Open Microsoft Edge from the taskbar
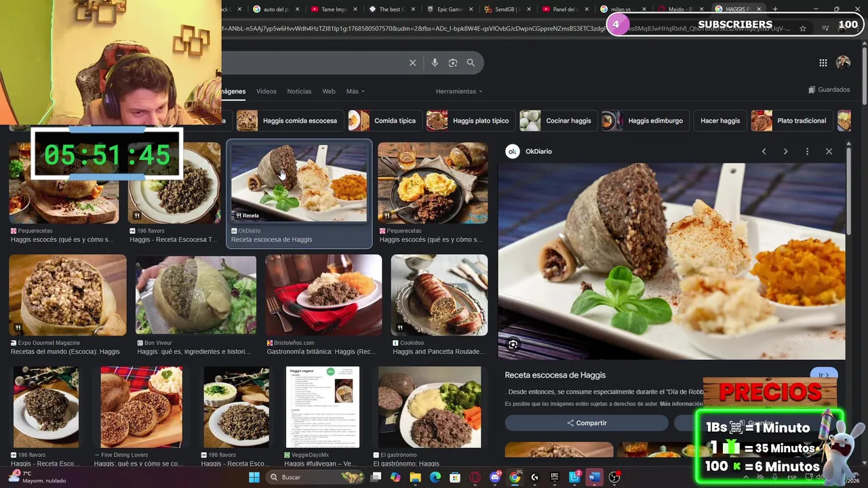Viewport: 868px width, 488px height. [435, 477]
